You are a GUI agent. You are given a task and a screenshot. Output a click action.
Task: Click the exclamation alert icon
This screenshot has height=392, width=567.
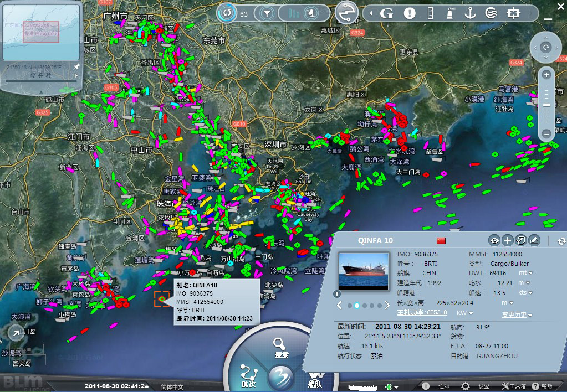click(x=410, y=13)
